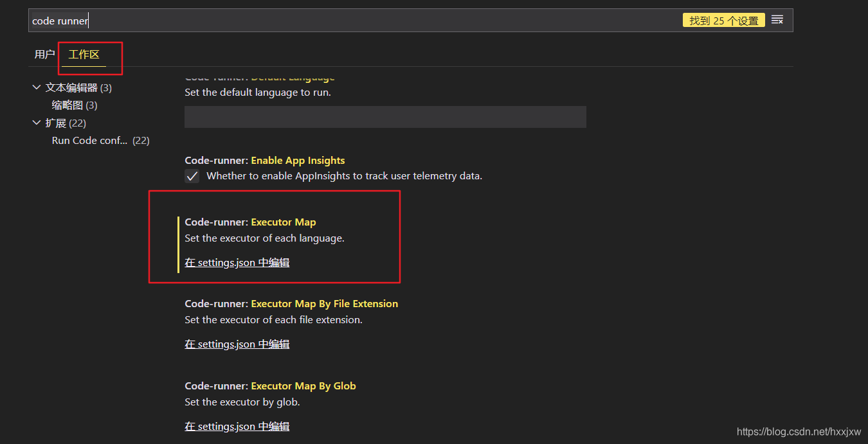This screenshot has width=868, height=444.
Task: Edit Executor Map in settings.json
Action: (x=237, y=262)
